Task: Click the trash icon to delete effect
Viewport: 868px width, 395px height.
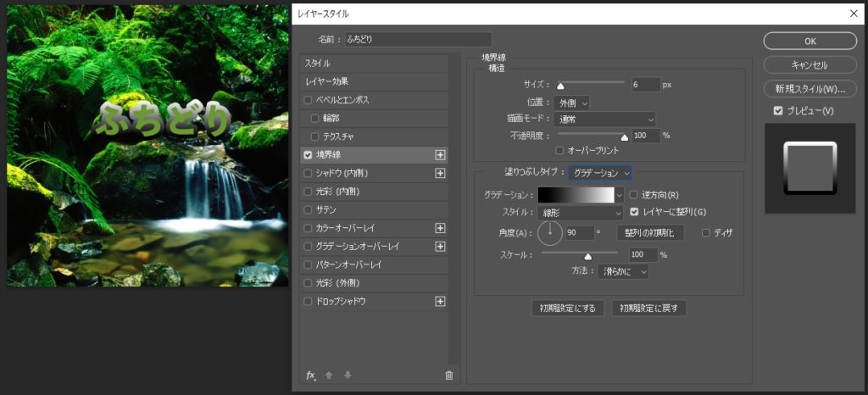Action: coord(449,375)
